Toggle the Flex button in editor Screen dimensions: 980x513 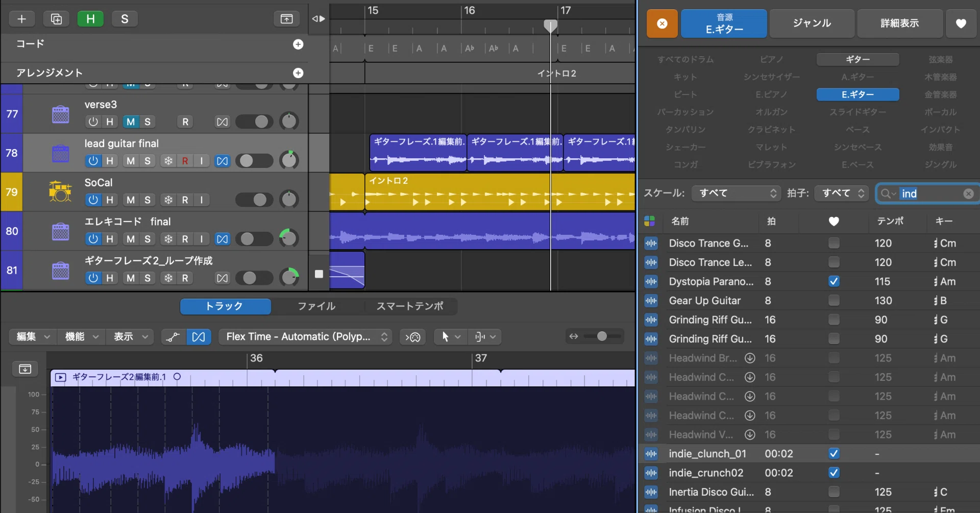pyautogui.click(x=199, y=337)
